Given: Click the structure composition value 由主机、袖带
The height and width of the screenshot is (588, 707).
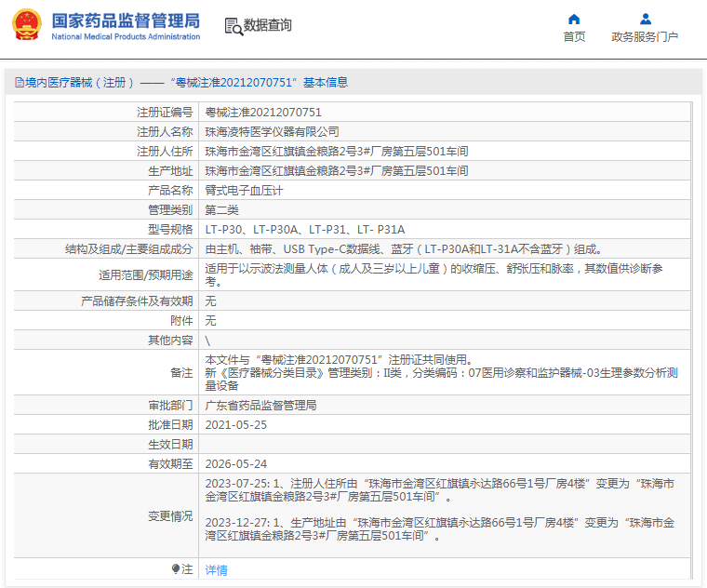Looking at the screenshot, I should coord(404,249).
